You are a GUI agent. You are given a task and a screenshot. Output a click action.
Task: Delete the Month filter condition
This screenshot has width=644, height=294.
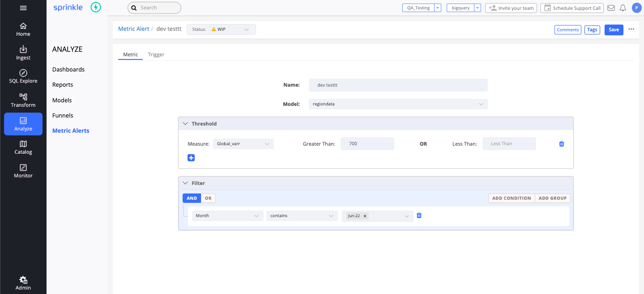pyautogui.click(x=419, y=215)
